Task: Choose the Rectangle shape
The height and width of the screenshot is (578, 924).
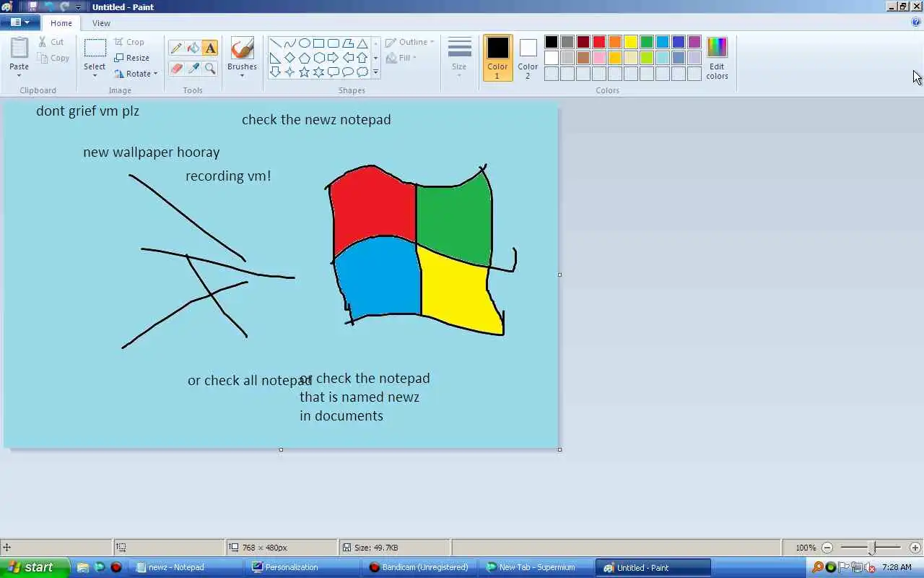Action: [318, 43]
